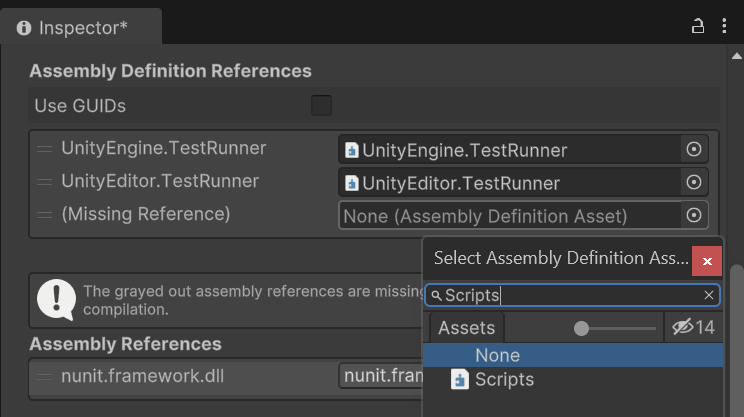Viewport: 744px width, 417px height.
Task: Select None in the asset list
Action: (573, 355)
